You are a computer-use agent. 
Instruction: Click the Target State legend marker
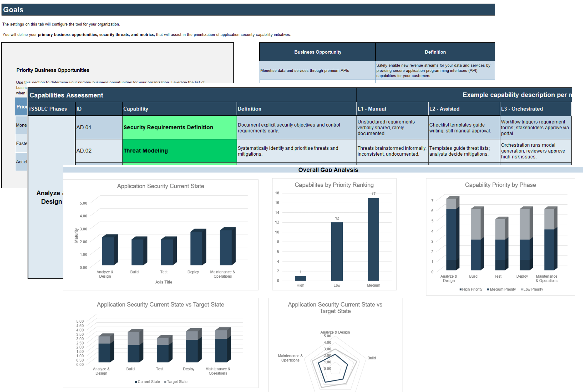tap(165, 381)
